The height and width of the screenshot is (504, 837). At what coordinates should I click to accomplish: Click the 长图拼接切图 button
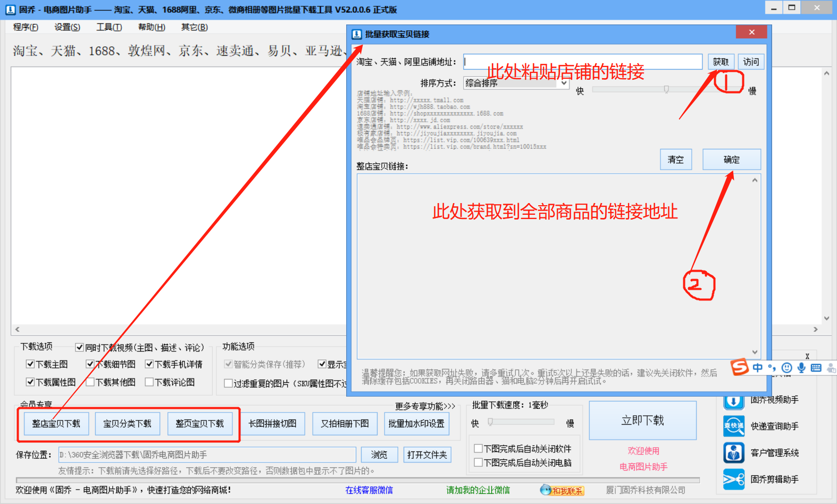tap(272, 424)
